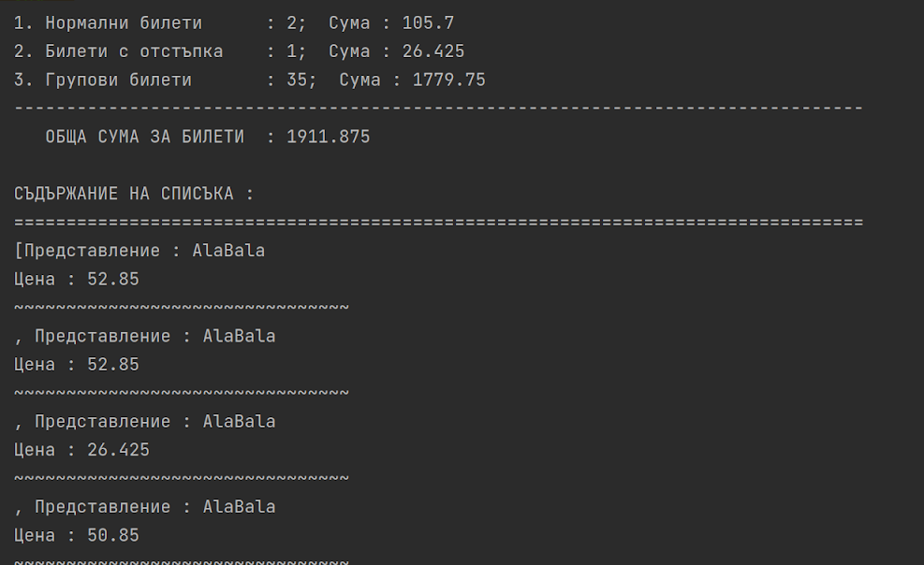Click the total value 1911.875
The image size is (924, 565).
point(329,137)
